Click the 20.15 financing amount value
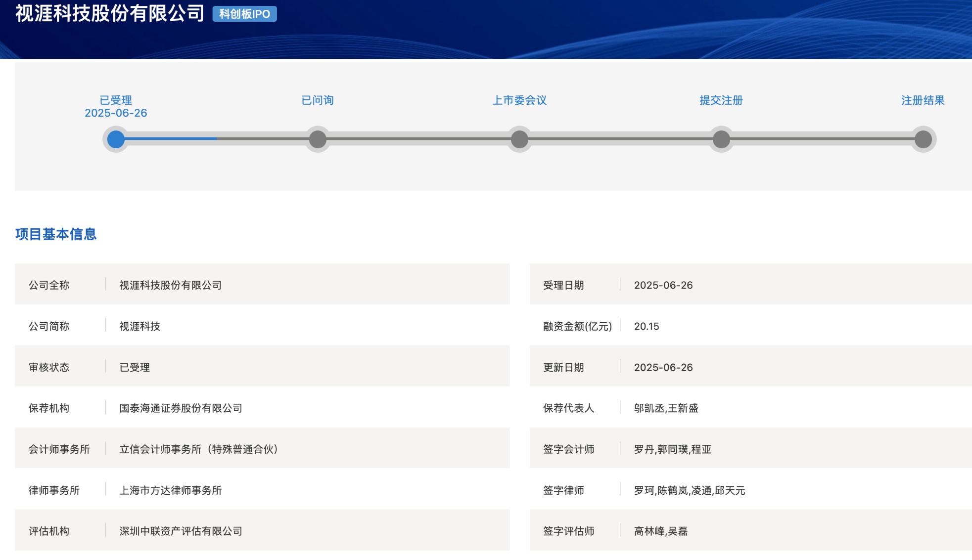Screen dimensions: 972x560 [647, 326]
